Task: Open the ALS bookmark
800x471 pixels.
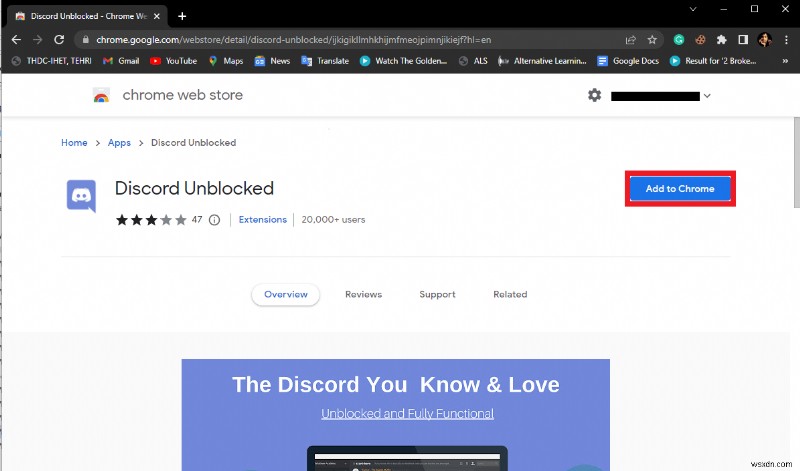Action: pos(473,61)
